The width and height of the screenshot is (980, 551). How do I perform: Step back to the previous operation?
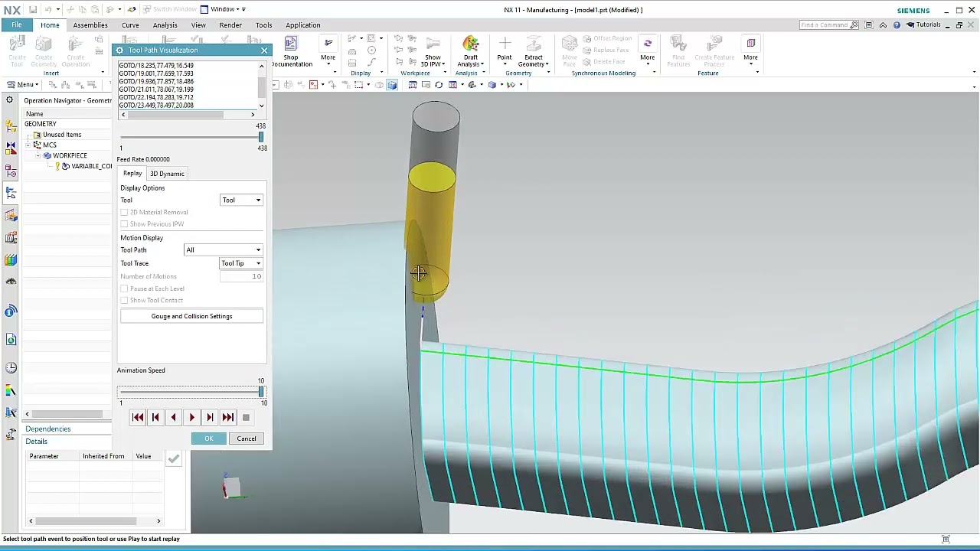click(155, 417)
